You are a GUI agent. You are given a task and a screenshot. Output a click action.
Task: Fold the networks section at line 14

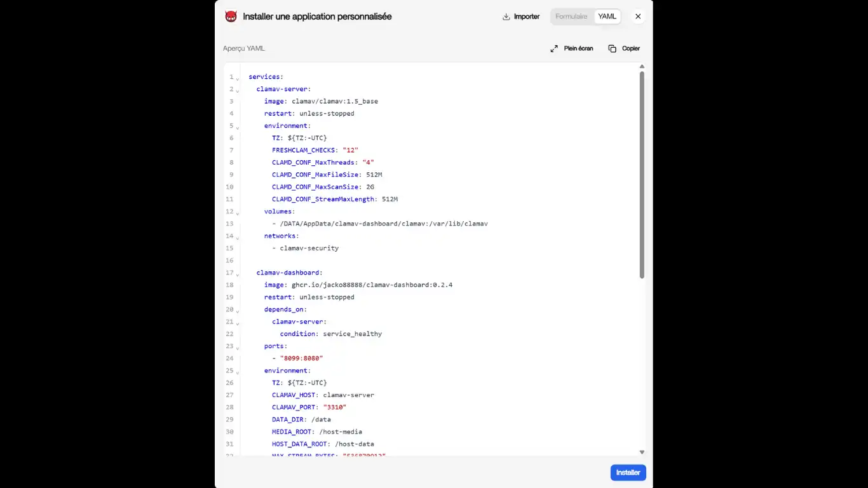238,237
